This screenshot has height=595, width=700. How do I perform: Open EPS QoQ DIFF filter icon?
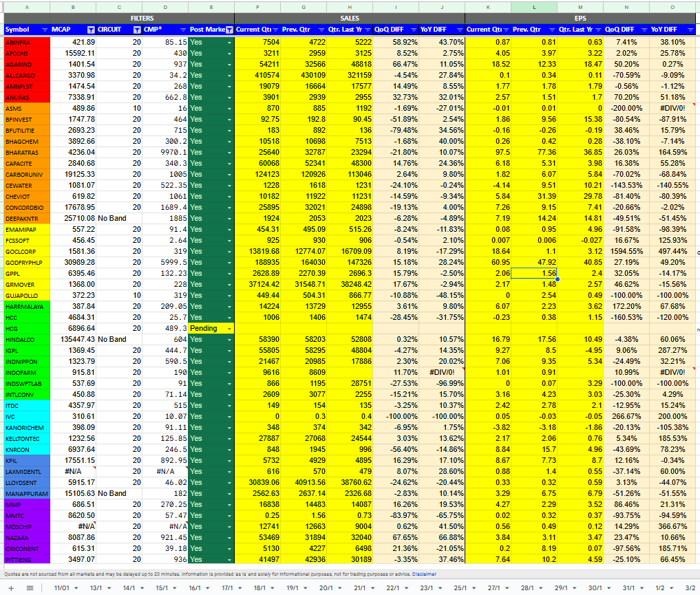tap(644, 30)
